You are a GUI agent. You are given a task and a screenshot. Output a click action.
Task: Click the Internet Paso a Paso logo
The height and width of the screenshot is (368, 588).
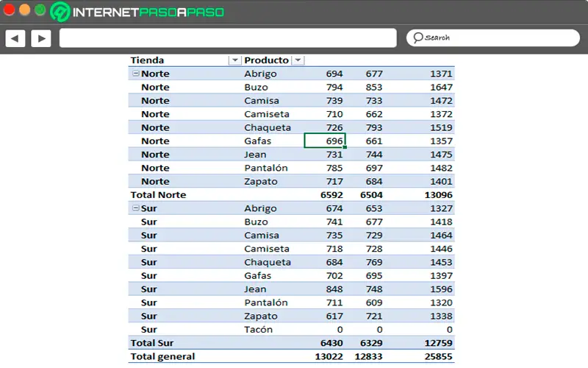(x=137, y=12)
